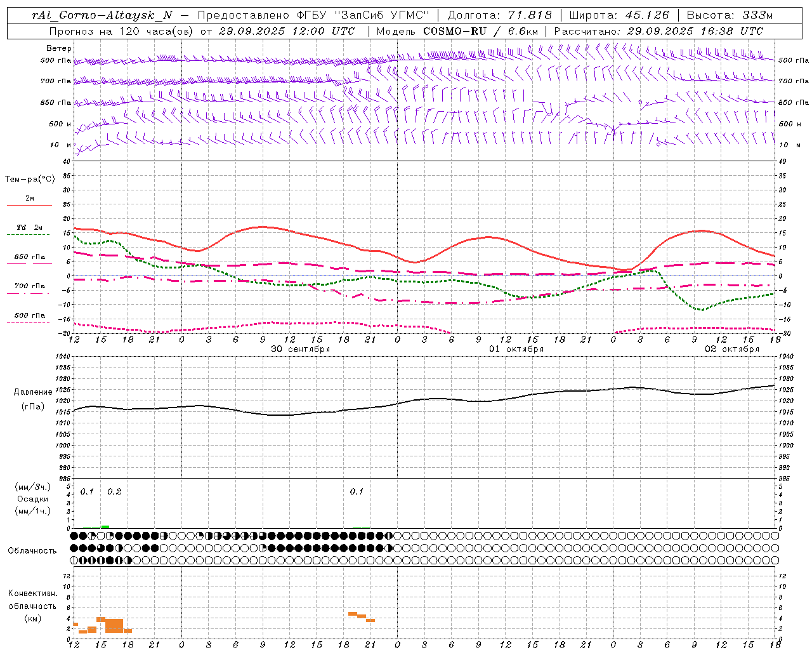Click the left 500 м wind level label

[x=60, y=124]
